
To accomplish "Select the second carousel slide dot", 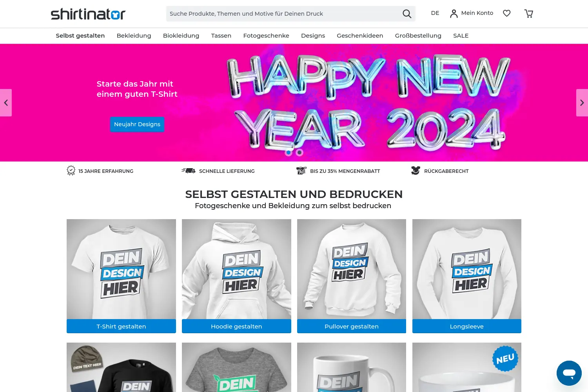I will [299, 152].
